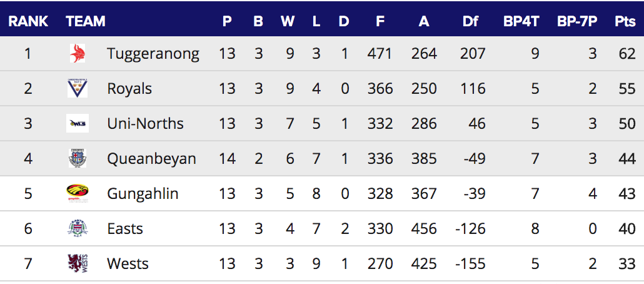
Task: Select the Gungahlin team name
Action: (143, 194)
